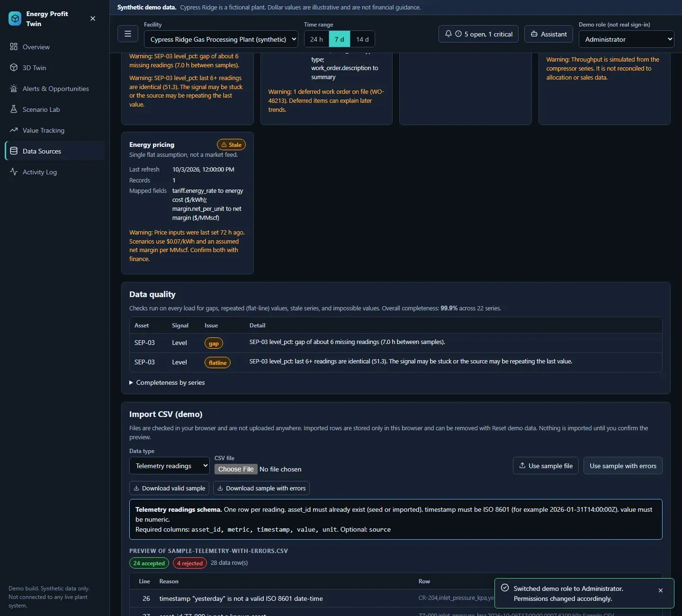
Task: Click the Activity Log pulse icon
Action: pyautogui.click(x=14, y=172)
